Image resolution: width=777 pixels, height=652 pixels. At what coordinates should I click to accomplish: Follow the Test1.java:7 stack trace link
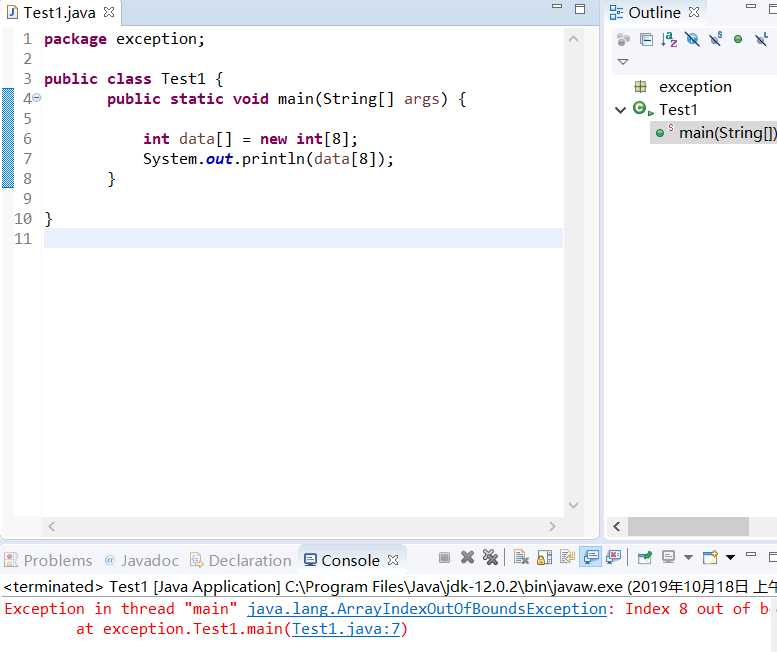(346, 629)
